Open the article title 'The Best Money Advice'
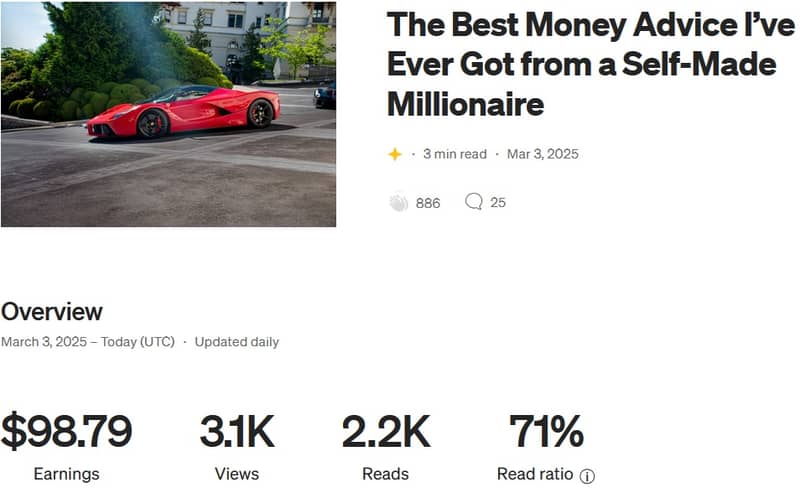 click(581, 65)
